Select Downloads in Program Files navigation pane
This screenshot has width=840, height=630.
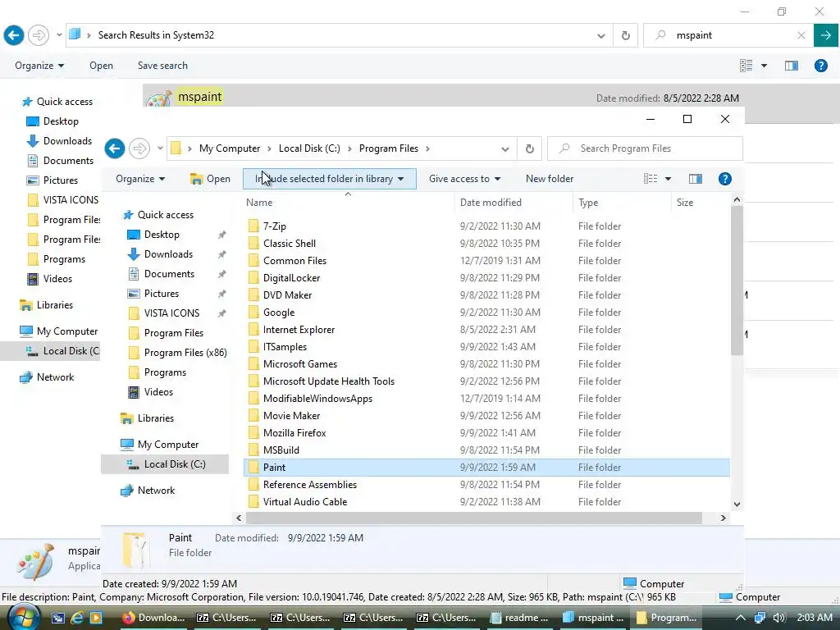(167, 254)
